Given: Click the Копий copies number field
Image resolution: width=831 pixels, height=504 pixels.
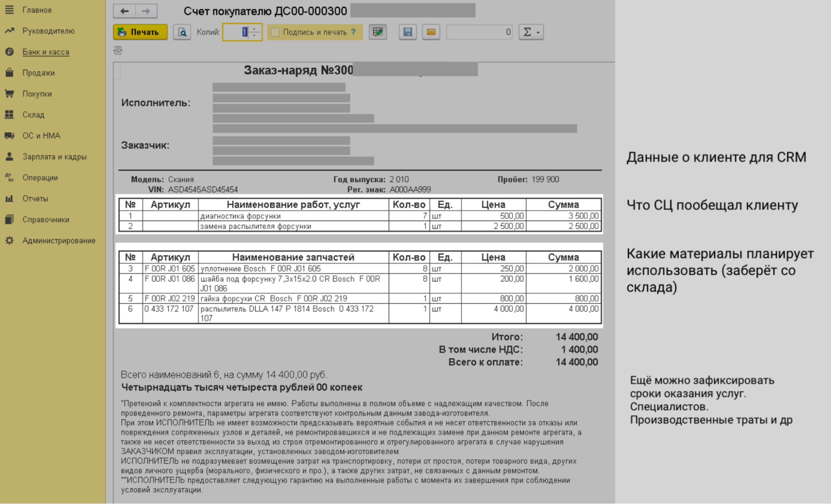Looking at the screenshot, I should point(236,32).
